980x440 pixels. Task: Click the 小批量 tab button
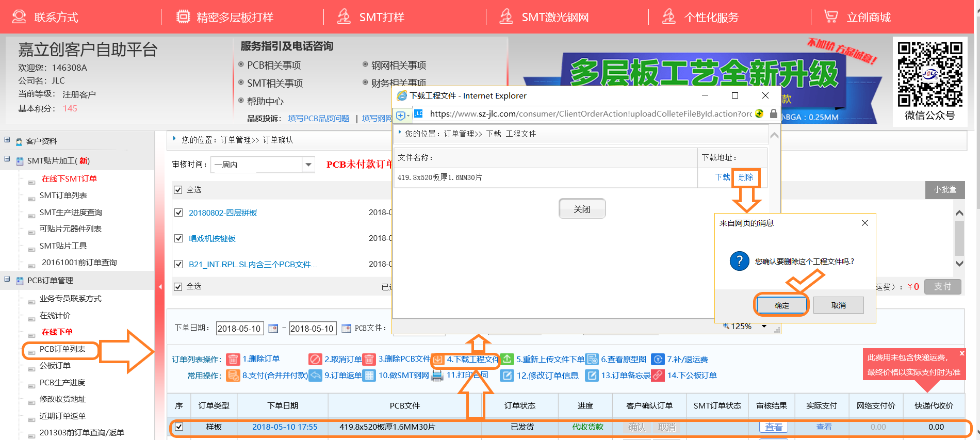click(x=945, y=190)
